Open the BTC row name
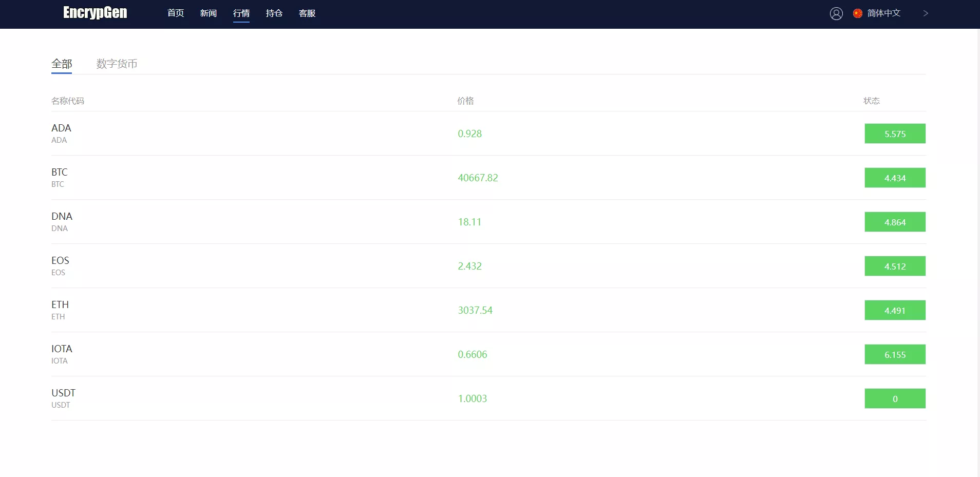Screen dimensions: 980x477 [x=60, y=173]
